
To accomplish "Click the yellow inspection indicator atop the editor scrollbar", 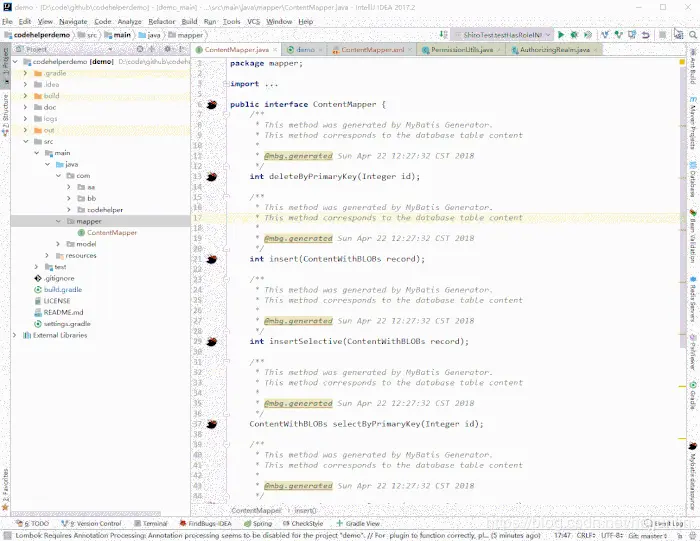I will [682, 62].
